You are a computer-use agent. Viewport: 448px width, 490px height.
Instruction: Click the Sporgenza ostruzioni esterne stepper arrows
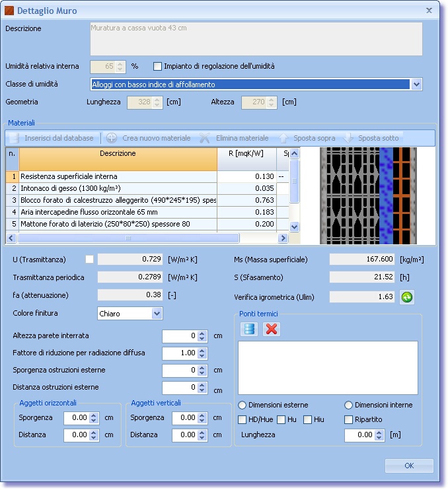tap(202, 370)
